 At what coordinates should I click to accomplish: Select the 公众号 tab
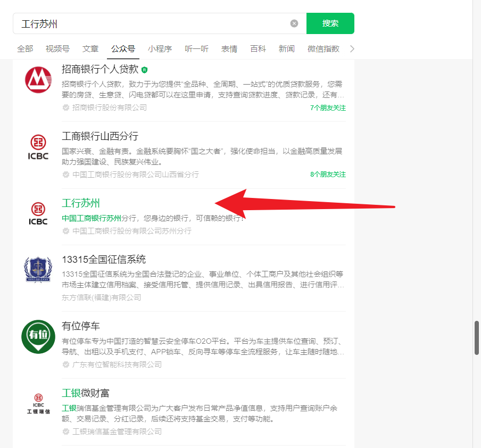(123, 49)
